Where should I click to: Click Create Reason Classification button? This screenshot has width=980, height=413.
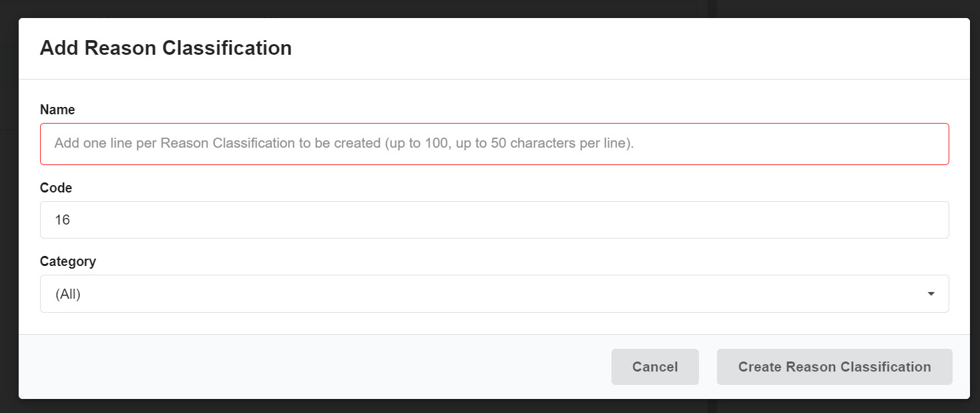[x=834, y=367]
